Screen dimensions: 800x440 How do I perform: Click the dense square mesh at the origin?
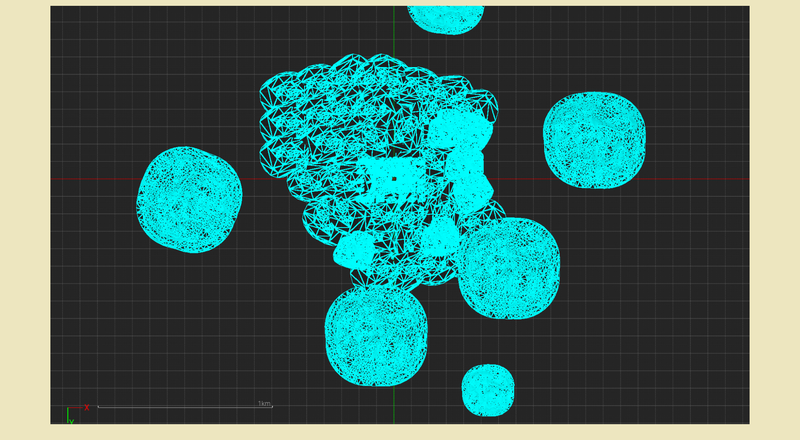tap(393, 180)
